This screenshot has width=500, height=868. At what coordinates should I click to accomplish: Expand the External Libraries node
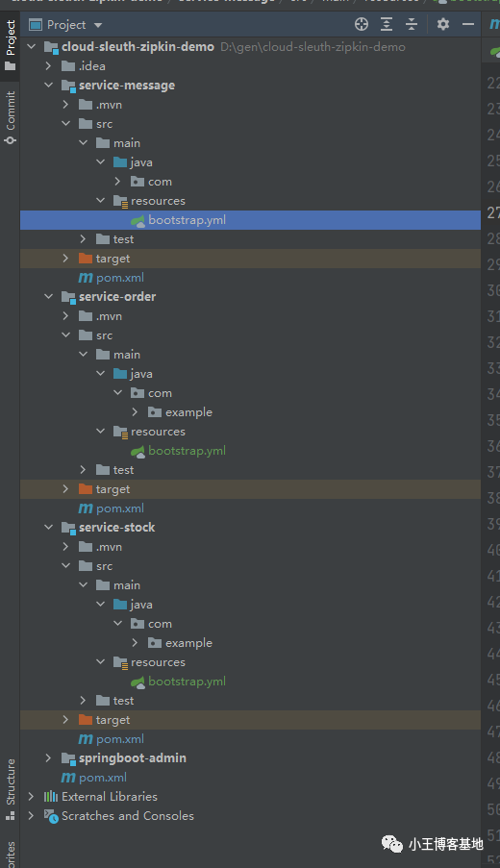[x=32, y=797]
